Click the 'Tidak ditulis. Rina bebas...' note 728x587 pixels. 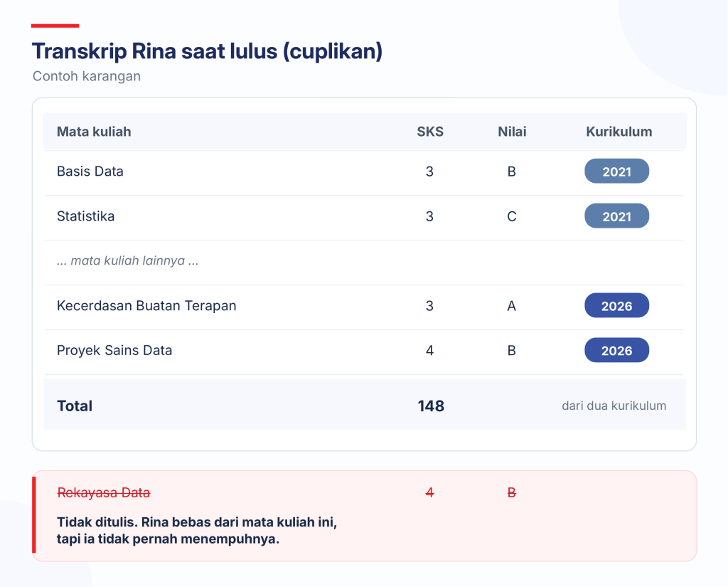pos(197,530)
